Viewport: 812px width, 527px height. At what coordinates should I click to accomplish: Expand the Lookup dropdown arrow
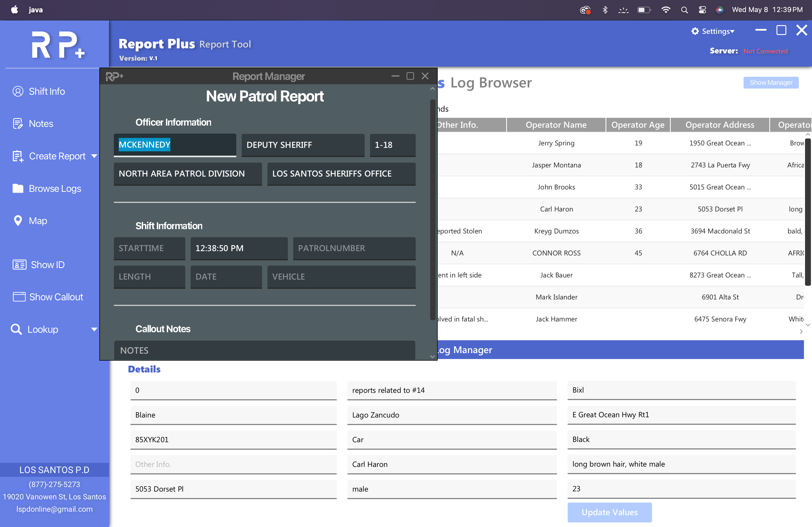click(x=94, y=329)
